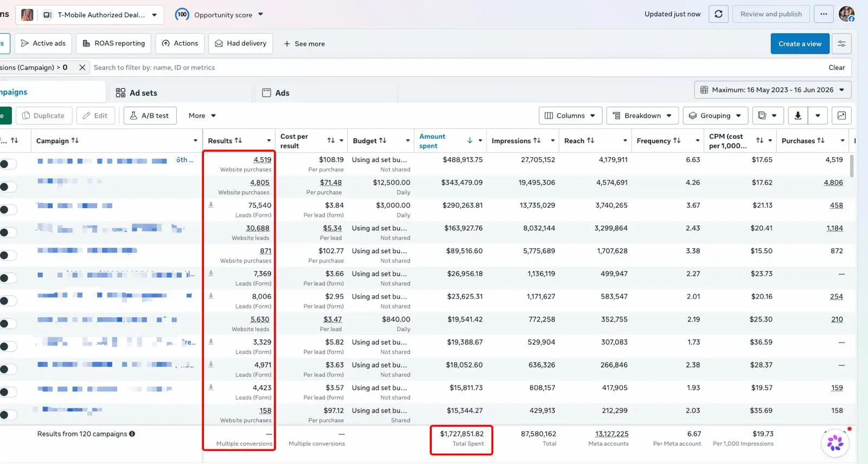This screenshot has height=464, width=868.
Task: Open the three-dot more options menu
Action: [824, 14]
